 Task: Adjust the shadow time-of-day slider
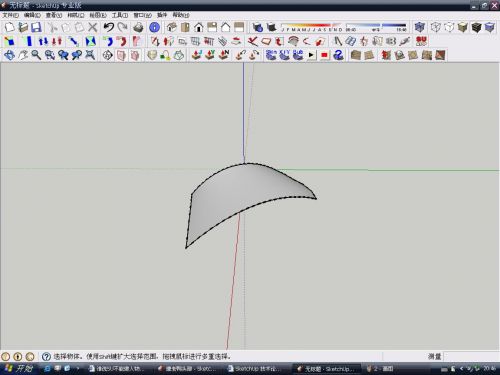click(376, 27)
